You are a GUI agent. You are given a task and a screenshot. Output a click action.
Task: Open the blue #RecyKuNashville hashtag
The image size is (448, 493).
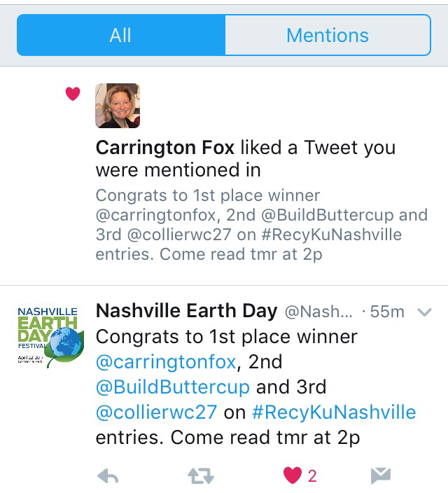[332, 412]
